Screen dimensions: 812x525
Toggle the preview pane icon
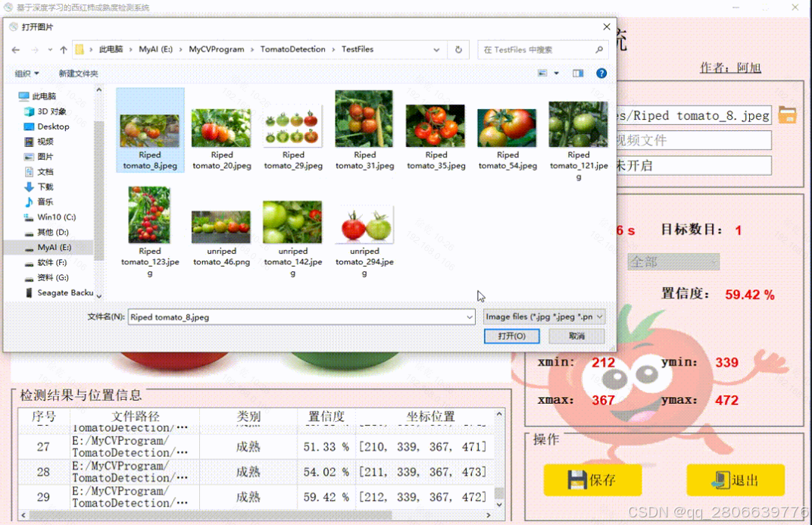tap(578, 73)
